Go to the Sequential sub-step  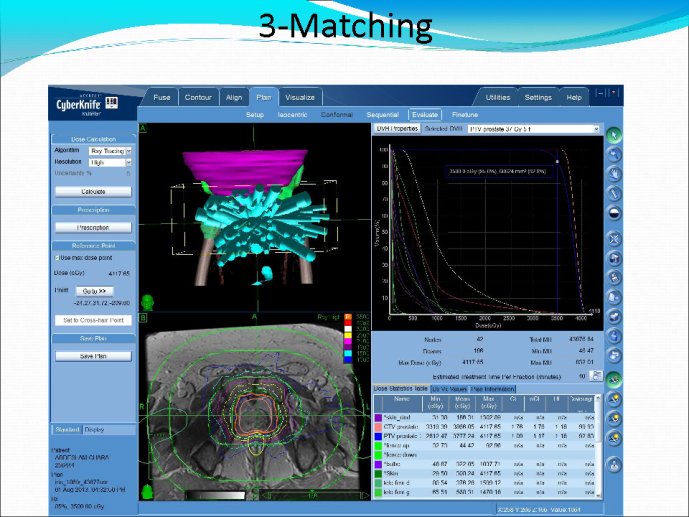382,115
